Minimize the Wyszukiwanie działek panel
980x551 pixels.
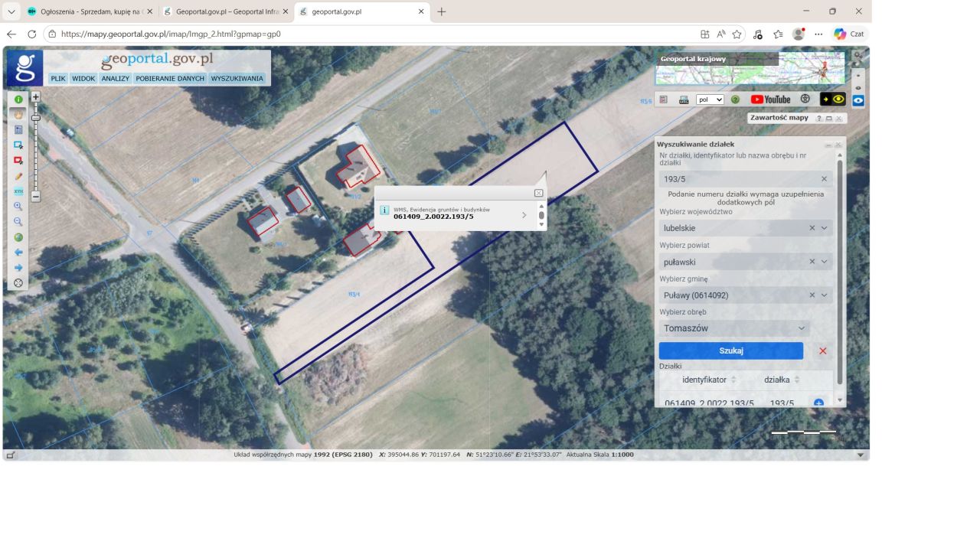click(x=828, y=145)
